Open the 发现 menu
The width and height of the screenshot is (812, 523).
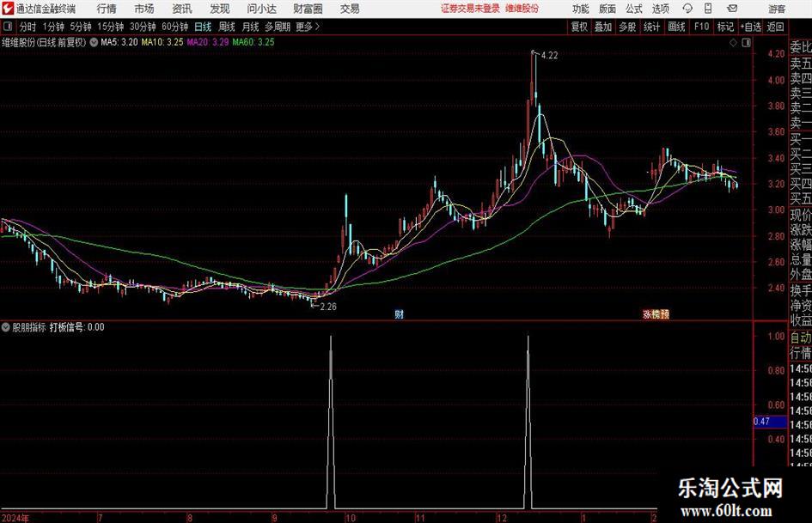tap(220, 9)
